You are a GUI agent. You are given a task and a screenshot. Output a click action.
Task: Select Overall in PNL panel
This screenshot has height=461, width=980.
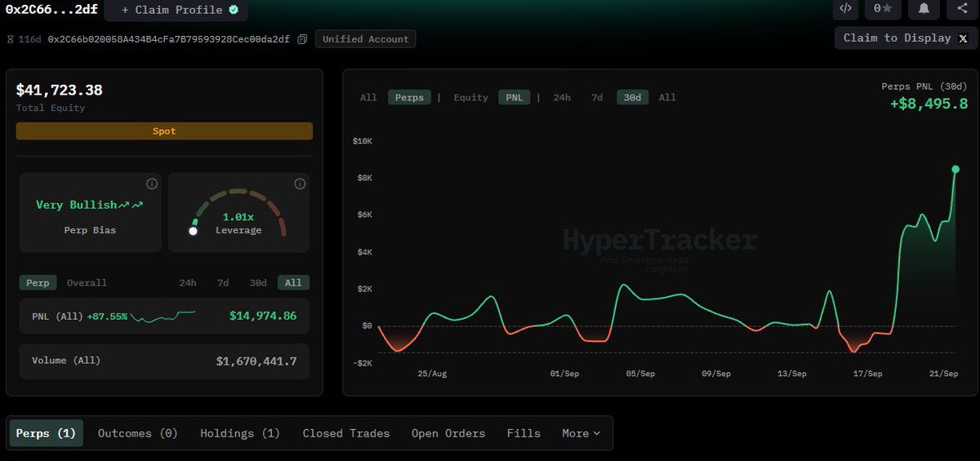coord(87,283)
